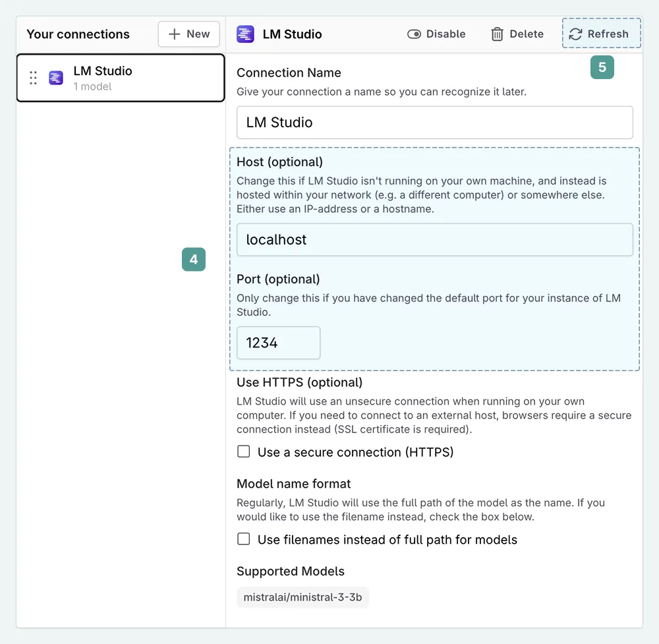Click the '1 model' text under LM Studio
This screenshot has height=644, width=659.
pyautogui.click(x=92, y=86)
